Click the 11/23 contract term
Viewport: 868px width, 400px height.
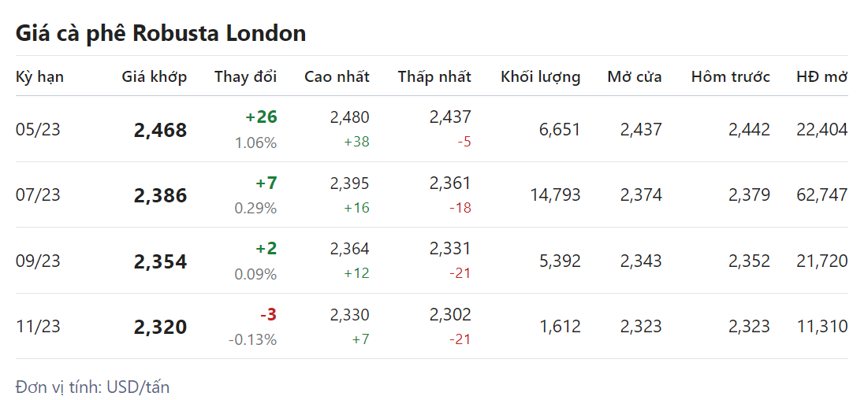[38, 326]
